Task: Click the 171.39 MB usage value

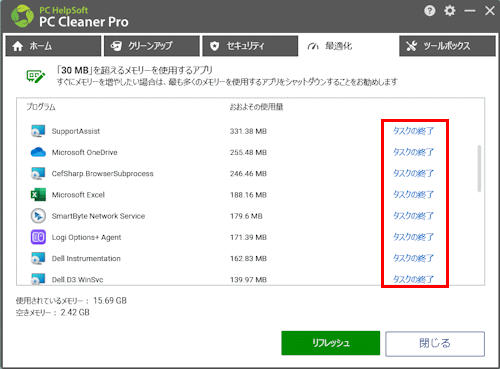Action: click(x=248, y=237)
